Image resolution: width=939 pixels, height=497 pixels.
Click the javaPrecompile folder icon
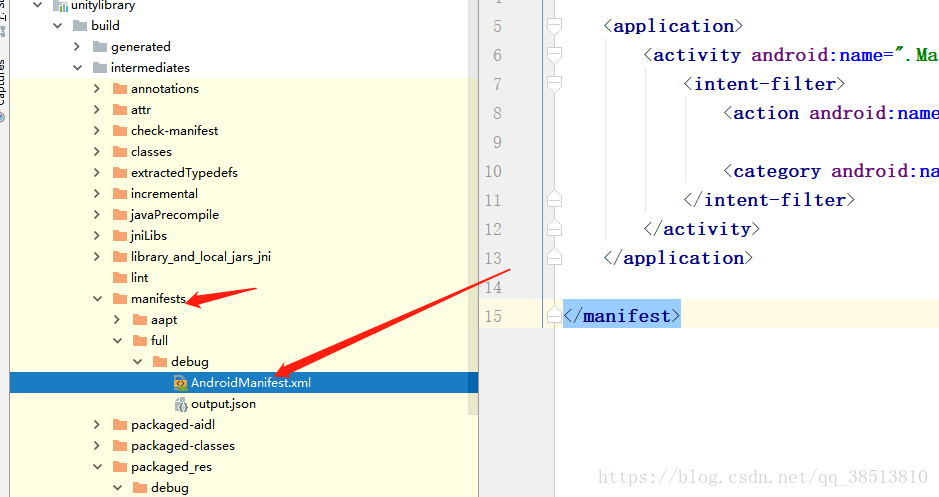[120, 214]
